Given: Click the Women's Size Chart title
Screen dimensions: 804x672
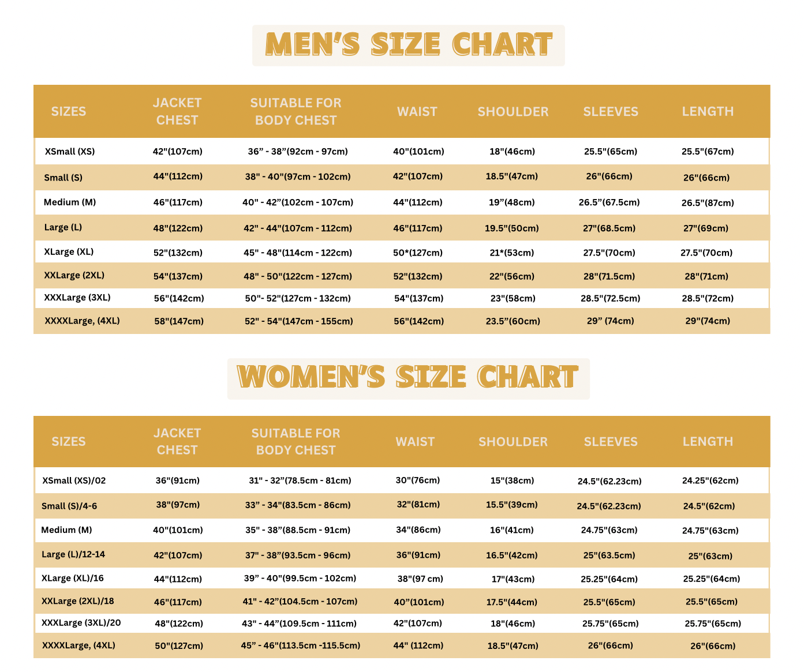Looking at the screenshot, I should coord(408,378).
